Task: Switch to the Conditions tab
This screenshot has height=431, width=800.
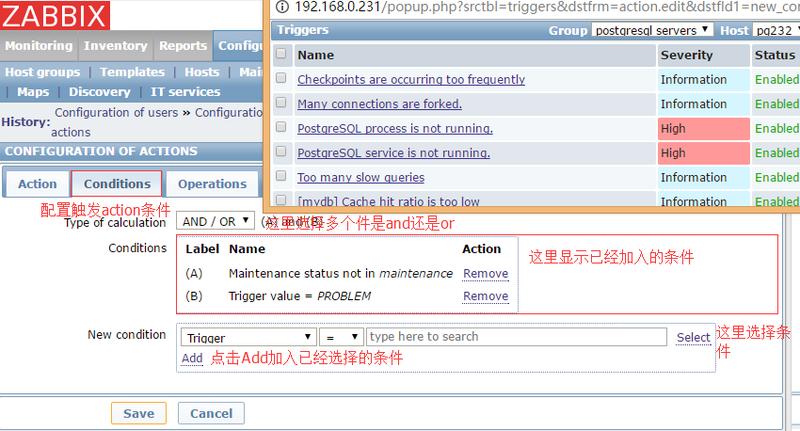Action: 117,184
